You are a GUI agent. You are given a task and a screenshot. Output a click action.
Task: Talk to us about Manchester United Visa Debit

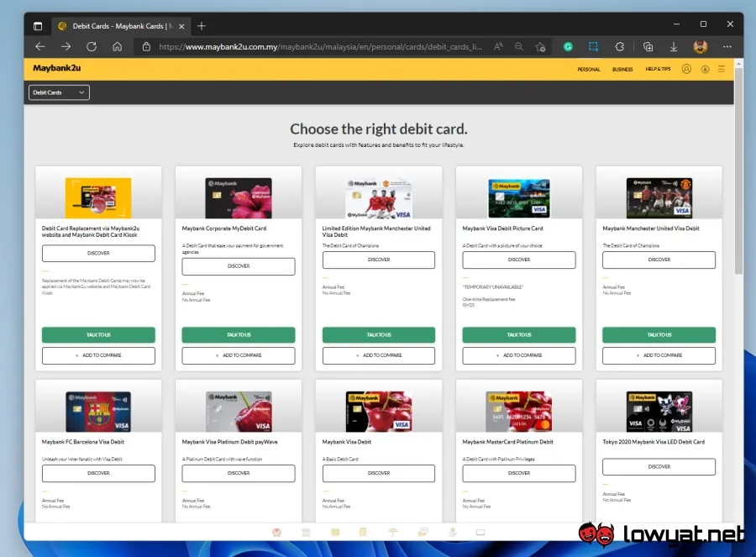point(659,334)
